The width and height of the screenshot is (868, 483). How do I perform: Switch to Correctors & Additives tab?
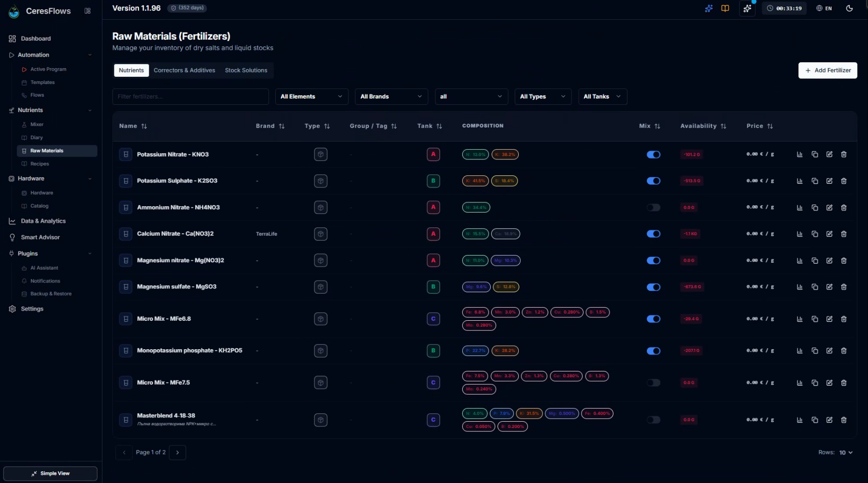(185, 71)
